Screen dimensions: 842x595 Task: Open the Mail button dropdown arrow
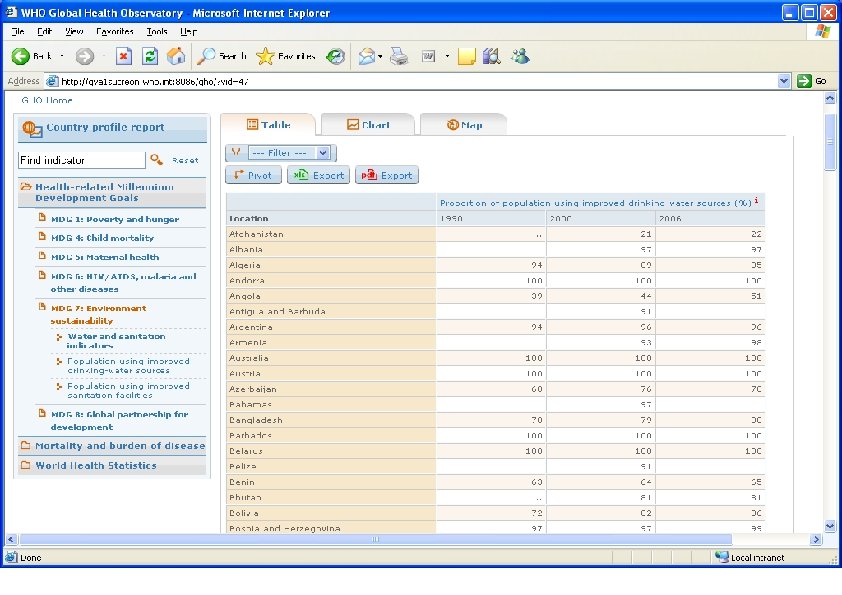point(380,56)
